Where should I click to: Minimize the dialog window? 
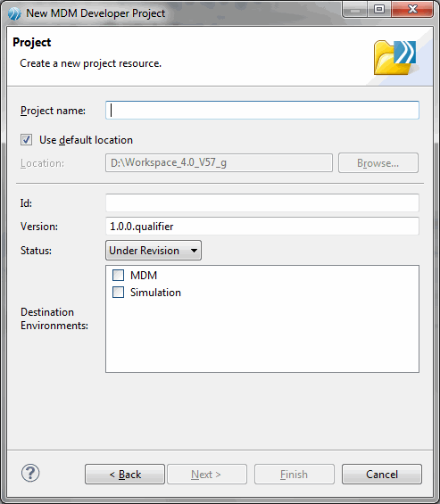pyautogui.click(x=355, y=9)
